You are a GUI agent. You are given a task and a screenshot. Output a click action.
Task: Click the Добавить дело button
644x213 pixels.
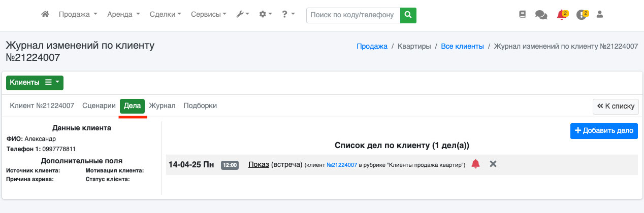pyautogui.click(x=603, y=130)
